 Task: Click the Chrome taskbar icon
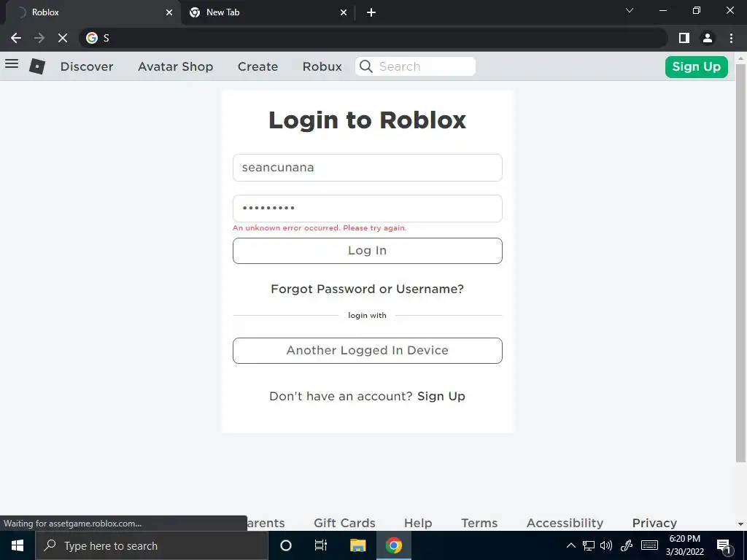(x=393, y=545)
